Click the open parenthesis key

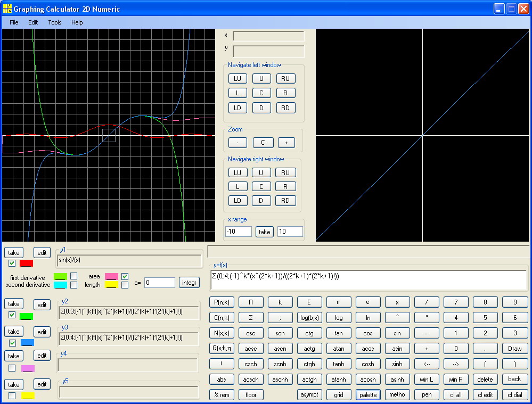(x=485, y=364)
